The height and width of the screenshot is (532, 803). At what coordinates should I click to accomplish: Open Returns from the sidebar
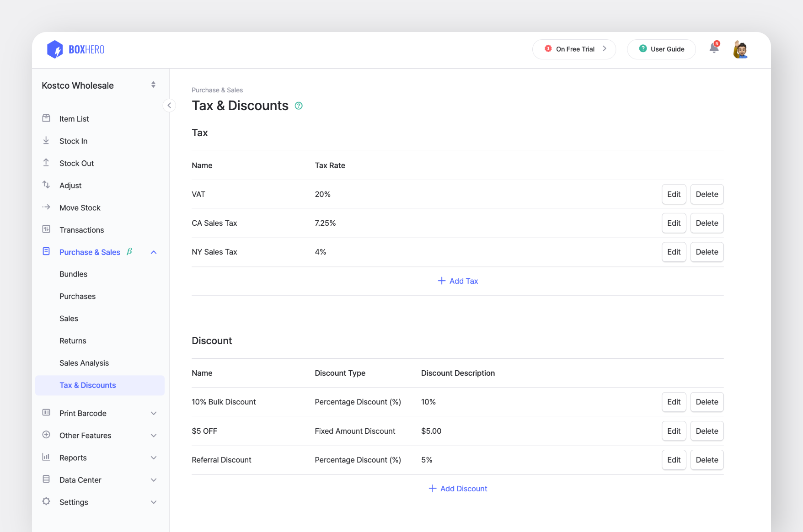73,340
